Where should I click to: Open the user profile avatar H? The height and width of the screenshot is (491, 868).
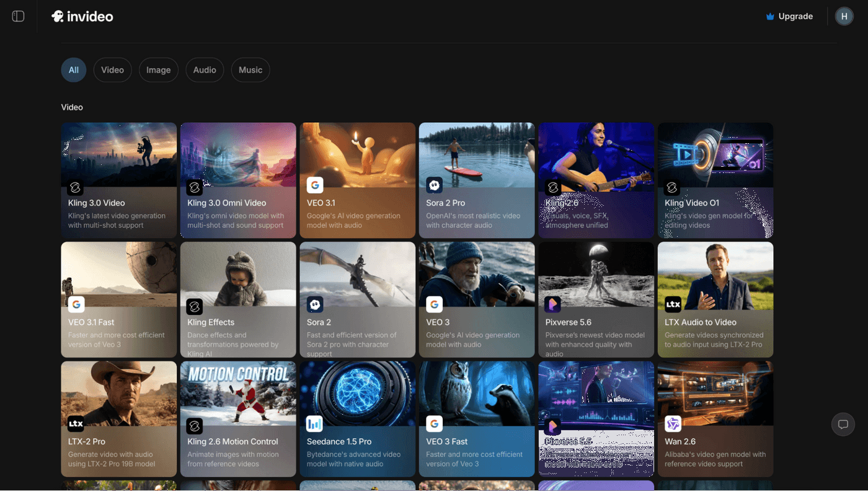coord(844,16)
